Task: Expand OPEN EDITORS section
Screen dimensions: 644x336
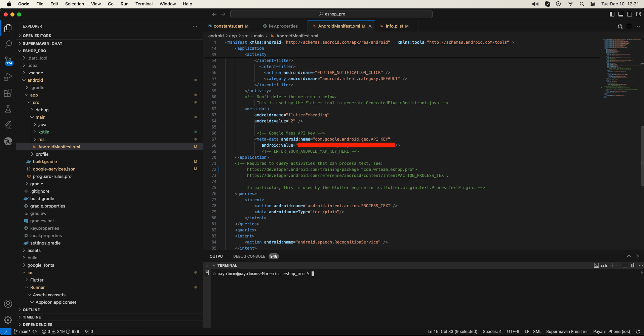Action: click(x=109, y=36)
